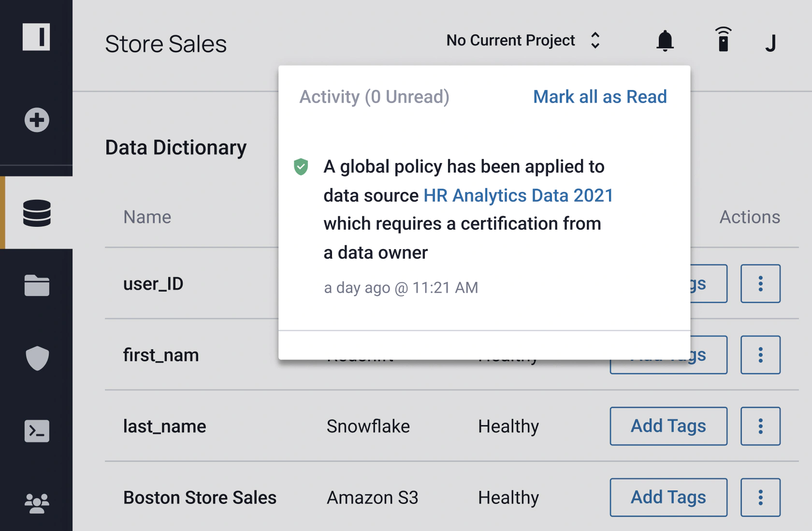Open three-dot menu for first_nam row
The image size is (812, 531).
click(760, 355)
